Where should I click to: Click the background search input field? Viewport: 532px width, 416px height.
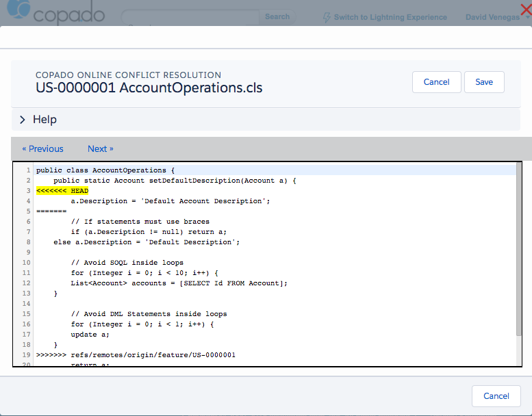pos(190,16)
